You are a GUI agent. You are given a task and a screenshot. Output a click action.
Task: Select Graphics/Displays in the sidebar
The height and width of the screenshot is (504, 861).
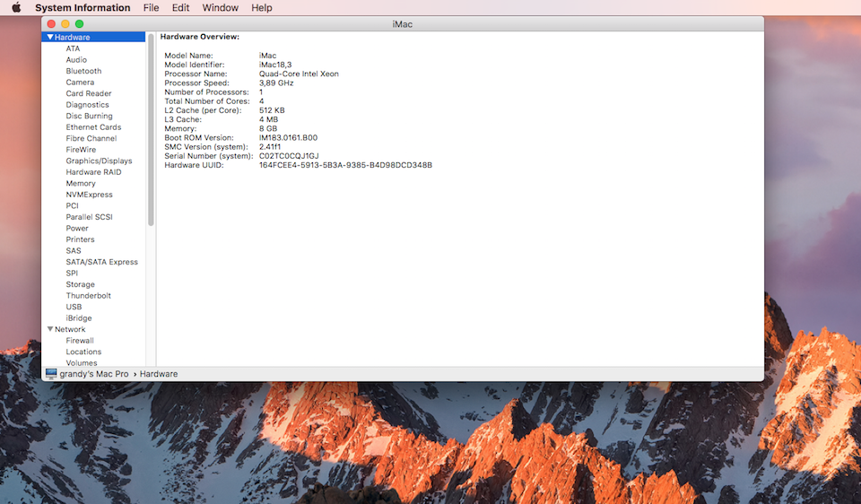[99, 161]
